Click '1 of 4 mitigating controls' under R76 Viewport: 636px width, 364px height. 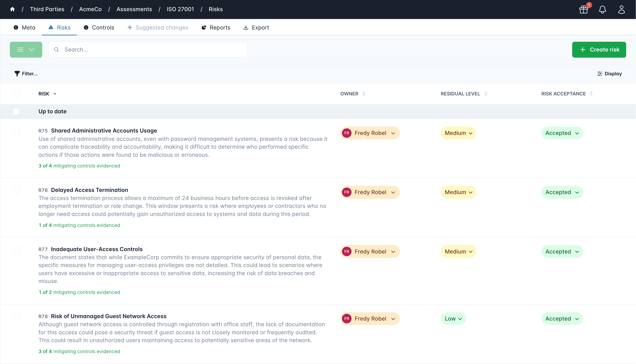79,225
